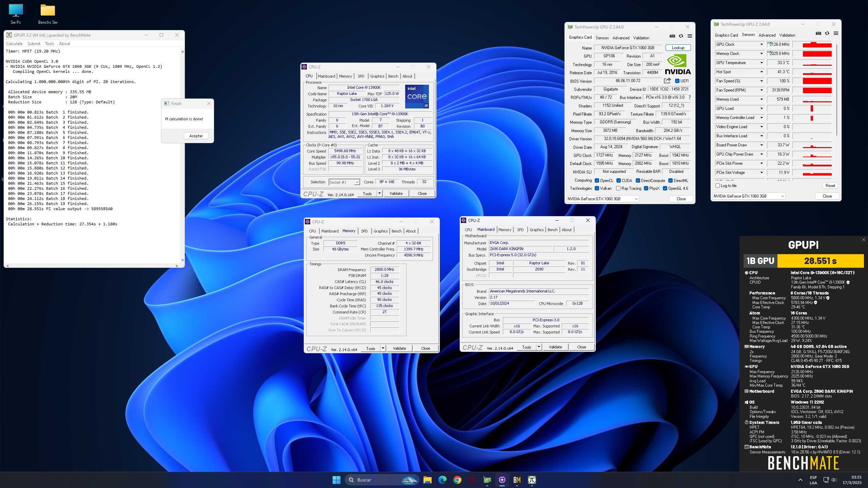868x488 pixels.
Task: Expand the Board Power Draw sensor dropdown
Action: point(761,145)
